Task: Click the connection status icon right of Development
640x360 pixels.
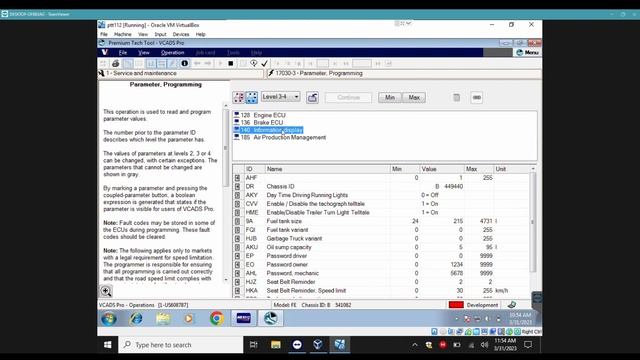Action: tap(512, 305)
